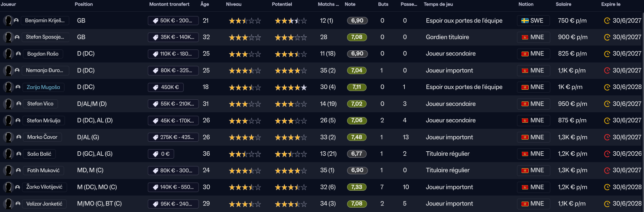This screenshot has height=212, width=644.
Task: Click red contract clock icon for Nemanja Đuro...
Action: [x=607, y=71]
